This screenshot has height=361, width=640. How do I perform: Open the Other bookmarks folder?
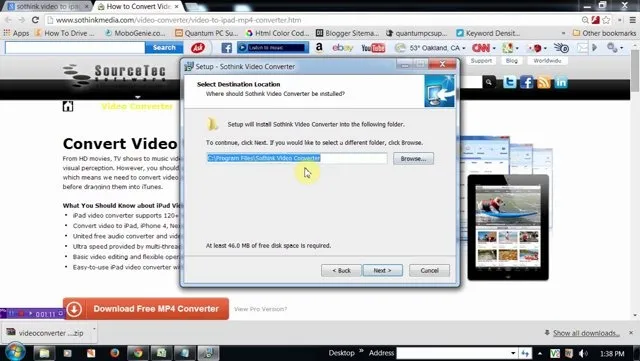[604, 33]
